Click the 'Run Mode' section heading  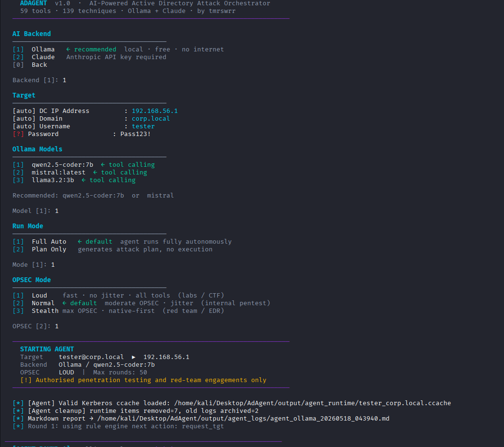coord(27,226)
